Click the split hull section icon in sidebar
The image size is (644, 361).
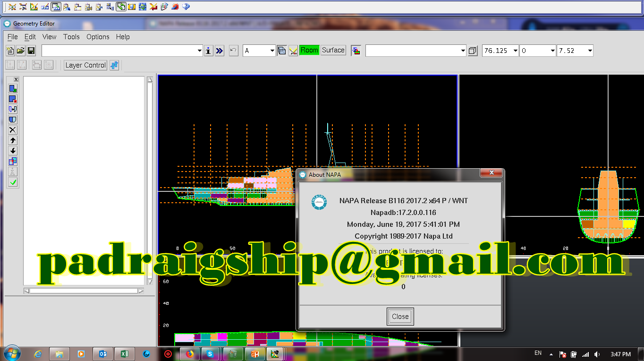pyautogui.click(x=13, y=120)
